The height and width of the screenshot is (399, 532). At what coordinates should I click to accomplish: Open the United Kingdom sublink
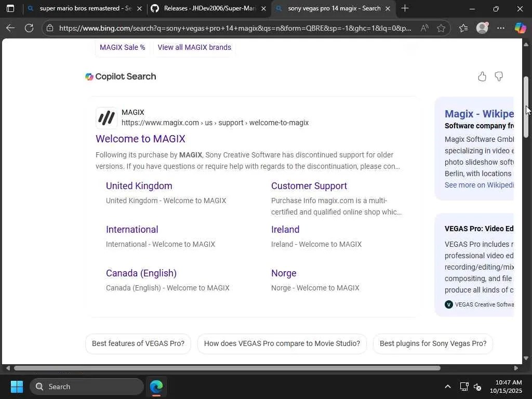pyautogui.click(x=139, y=186)
